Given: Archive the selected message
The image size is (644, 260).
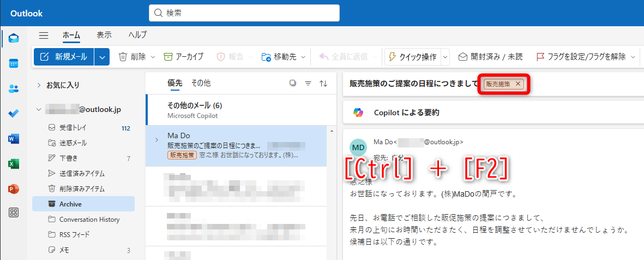Looking at the screenshot, I should (183, 57).
